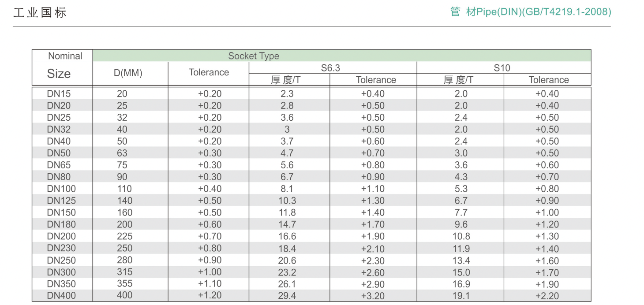This screenshot has width=644, height=305.
Task: Select the DN65 row label
Action: [59, 165]
